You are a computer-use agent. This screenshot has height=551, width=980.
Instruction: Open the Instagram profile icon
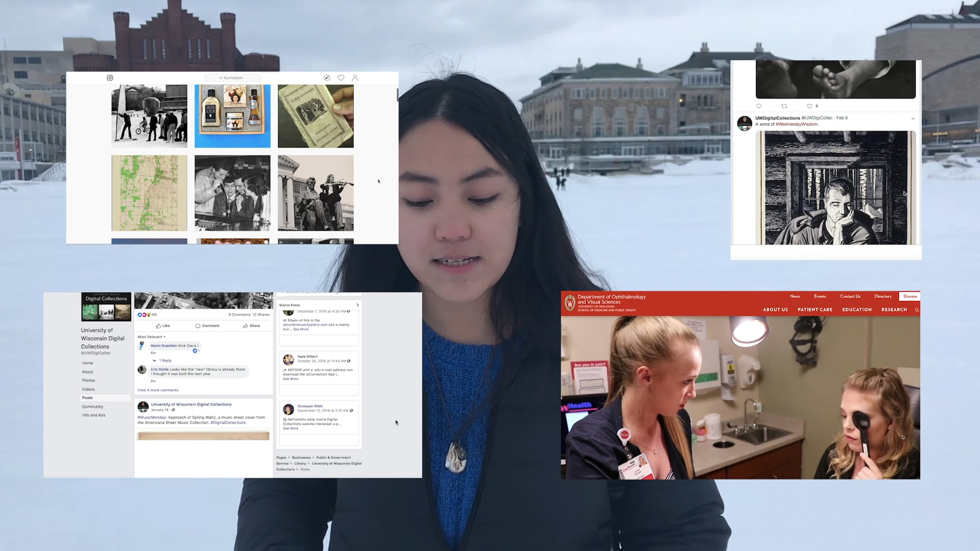pyautogui.click(x=355, y=78)
